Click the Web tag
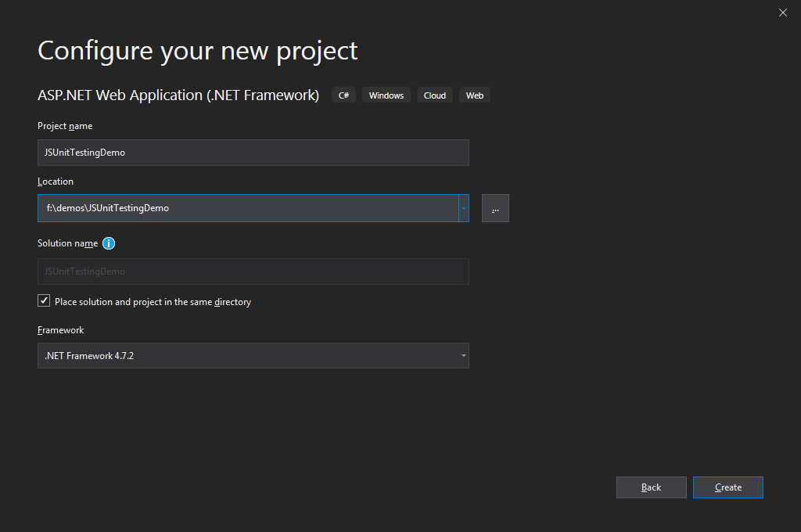The height and width of the screenshot is (532, 801). pyautogui.click(x=475, y=95)
